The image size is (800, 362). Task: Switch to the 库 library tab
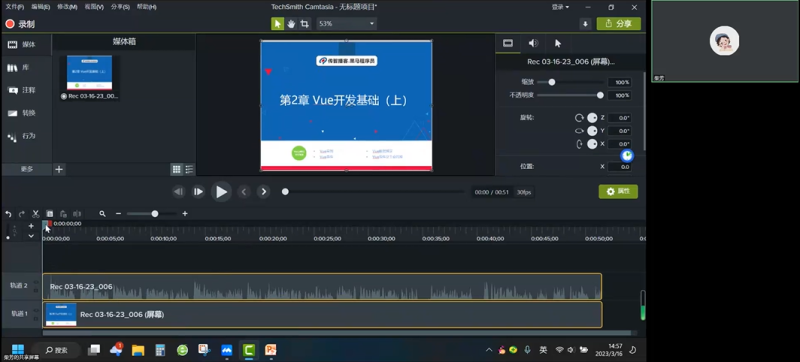[x=26, y=68]
